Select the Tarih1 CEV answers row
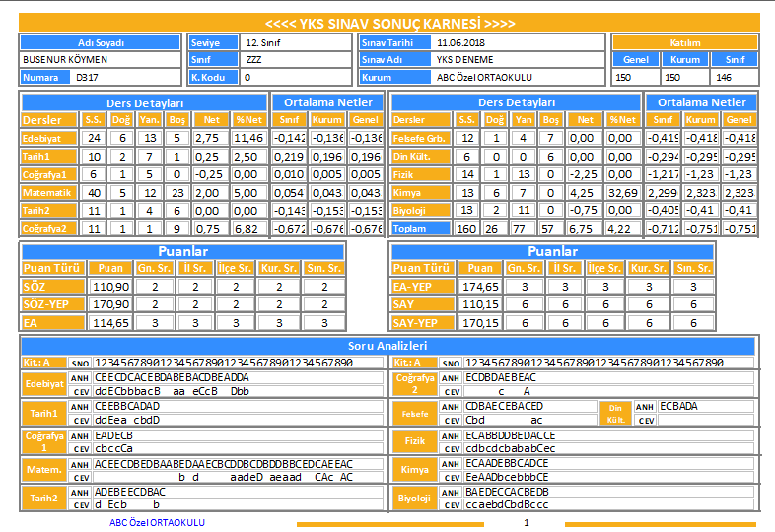This screenshot has width=775, height=532. [238, 420]
